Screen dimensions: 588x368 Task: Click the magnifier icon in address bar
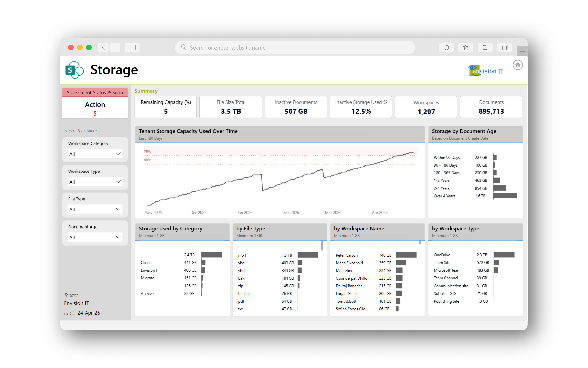(x=184, y=47)
